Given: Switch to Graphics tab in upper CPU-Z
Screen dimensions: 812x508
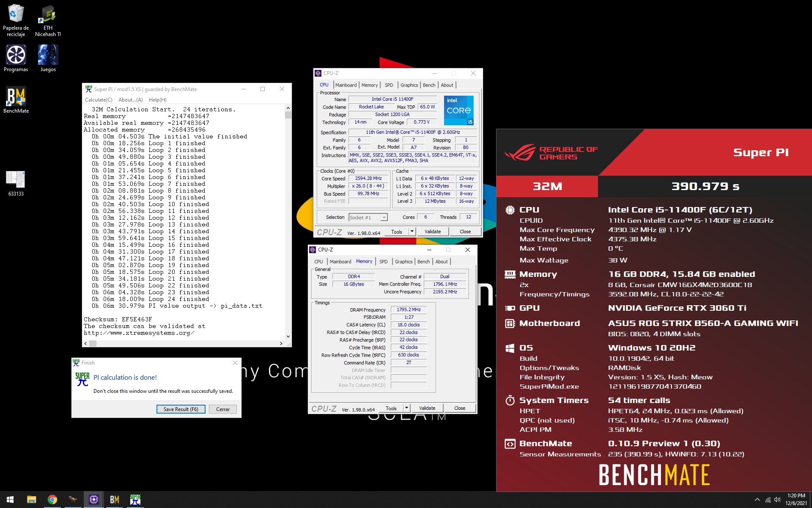Looking at the screenshot, I should [409, 85].
